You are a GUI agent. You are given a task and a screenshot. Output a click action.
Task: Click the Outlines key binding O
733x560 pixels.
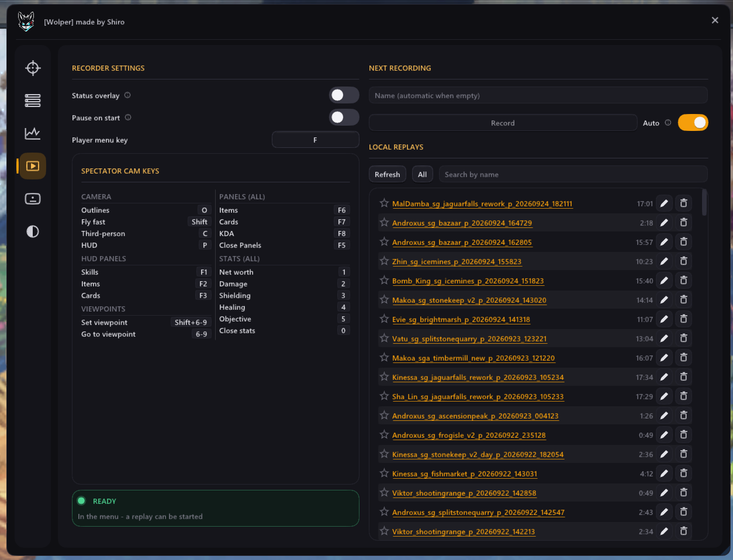(204, 210)
